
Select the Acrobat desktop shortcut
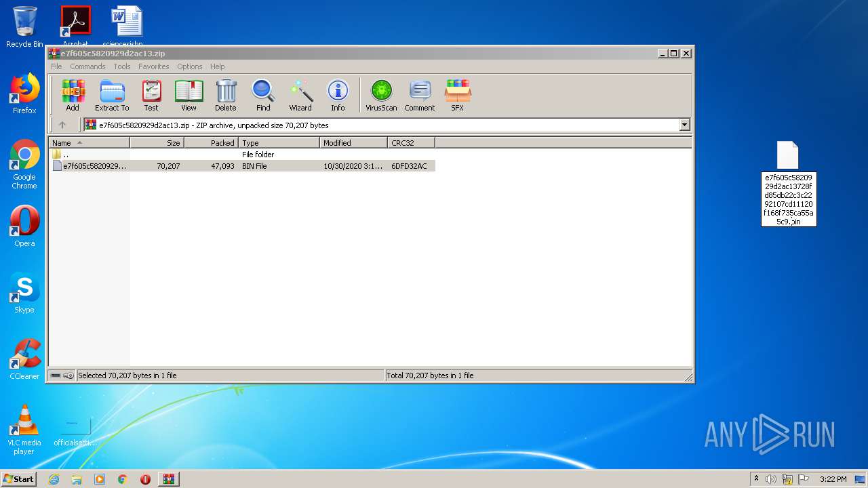(x=75, y=26)
